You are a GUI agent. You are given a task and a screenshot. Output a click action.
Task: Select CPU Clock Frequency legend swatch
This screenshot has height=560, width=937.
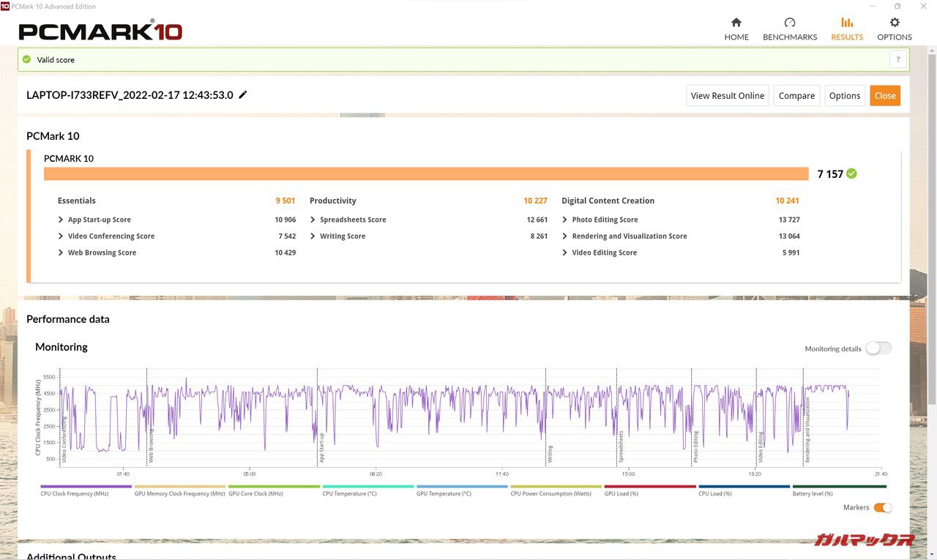[86, 486]
